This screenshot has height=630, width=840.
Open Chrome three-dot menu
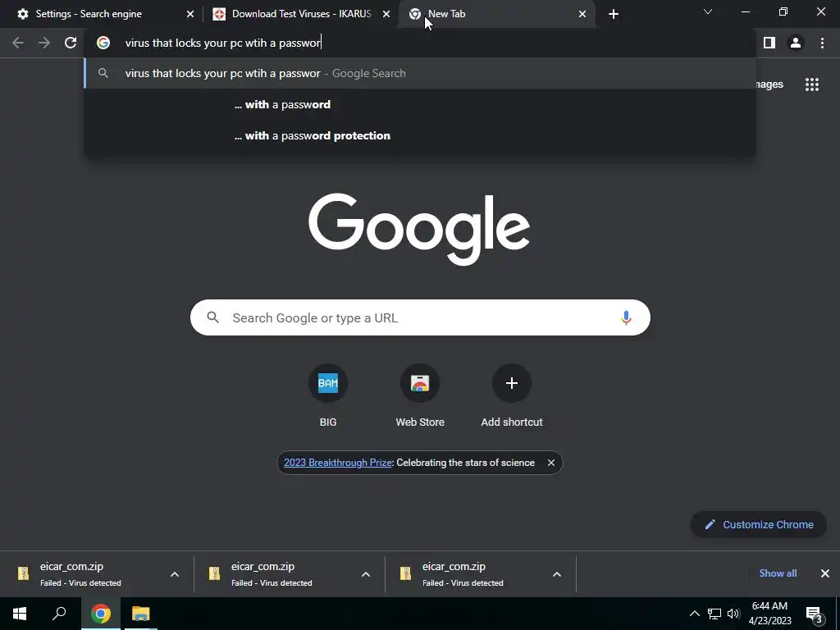pyautogui.click(x=822, y=43)
